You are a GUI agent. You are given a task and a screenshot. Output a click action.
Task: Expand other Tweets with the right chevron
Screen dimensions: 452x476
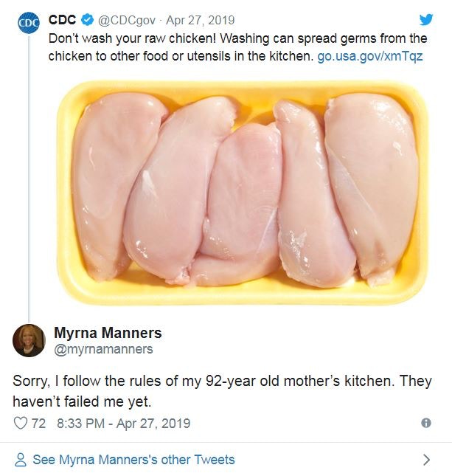coord(426,460)
